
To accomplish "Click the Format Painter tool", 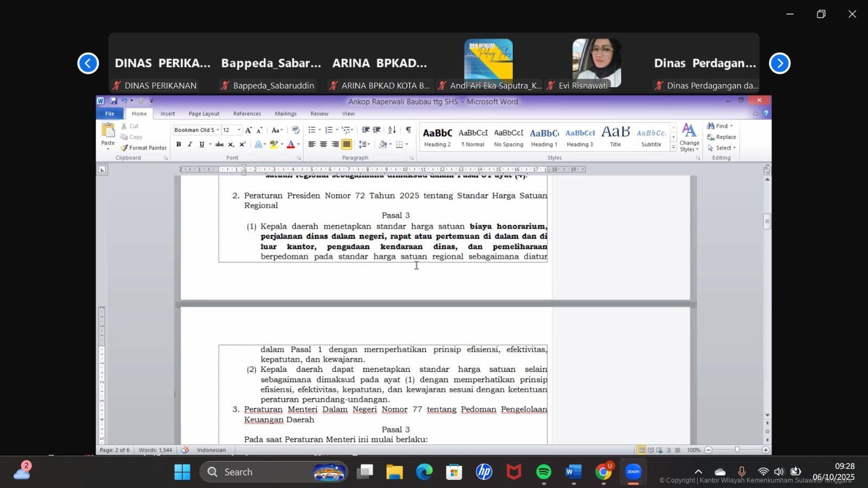I will click(143, 148).
